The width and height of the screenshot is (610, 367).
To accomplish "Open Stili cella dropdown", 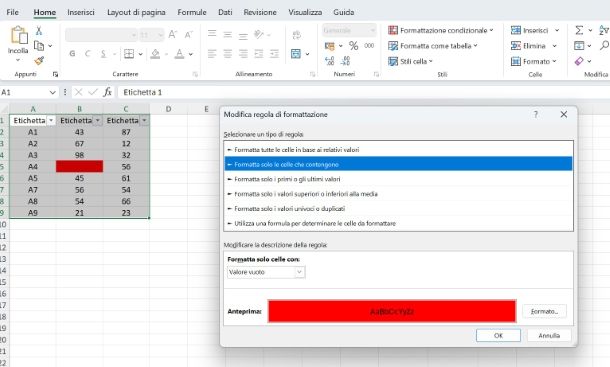I will pos(410,61).
